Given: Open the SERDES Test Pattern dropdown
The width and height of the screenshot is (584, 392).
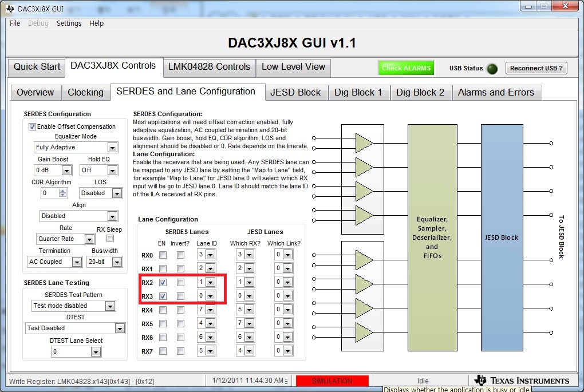Looking at the screenshot, I should (110, 306).
